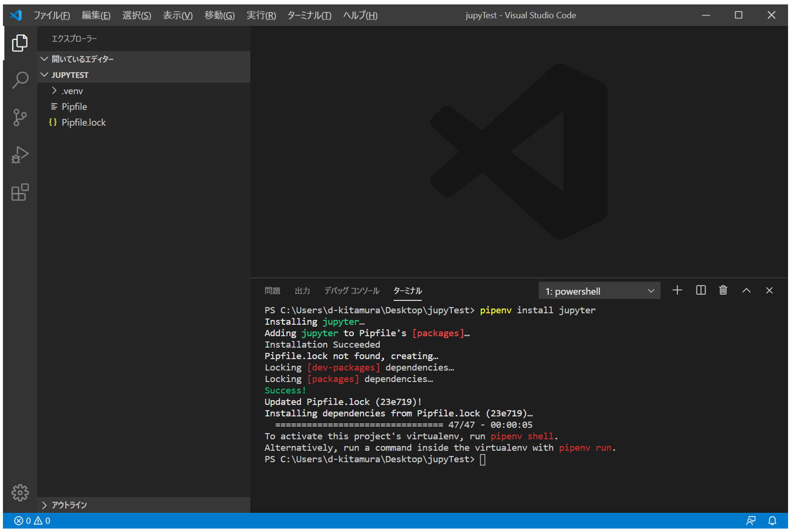
Task: Open notifications bell in status bar
Action: click(x=772, y=521)
